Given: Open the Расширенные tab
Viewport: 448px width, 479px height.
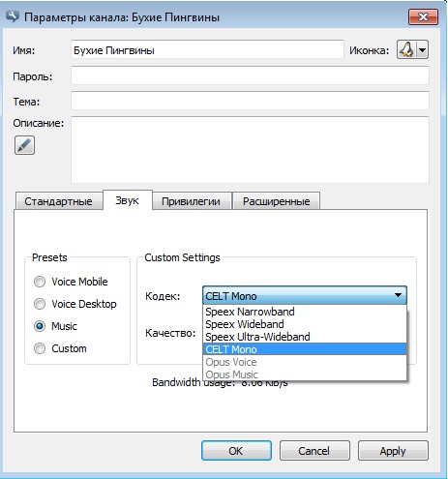Looking at the screenshot, I should (277, 201).
